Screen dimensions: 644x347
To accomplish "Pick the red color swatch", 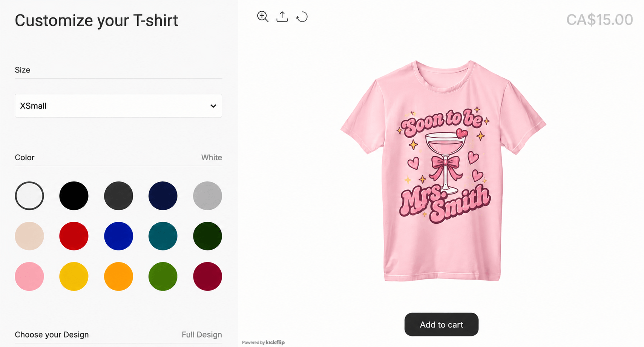I will pyautogui.click(x=74, y=236).
